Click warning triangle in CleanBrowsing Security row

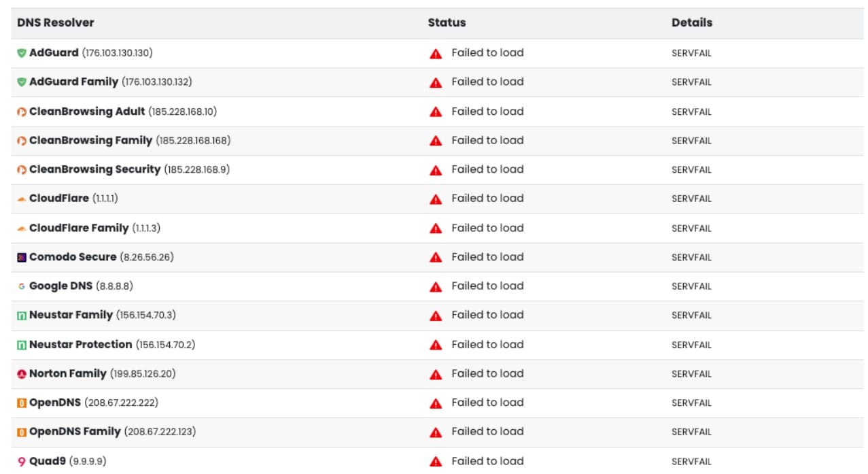coord(436,170)
